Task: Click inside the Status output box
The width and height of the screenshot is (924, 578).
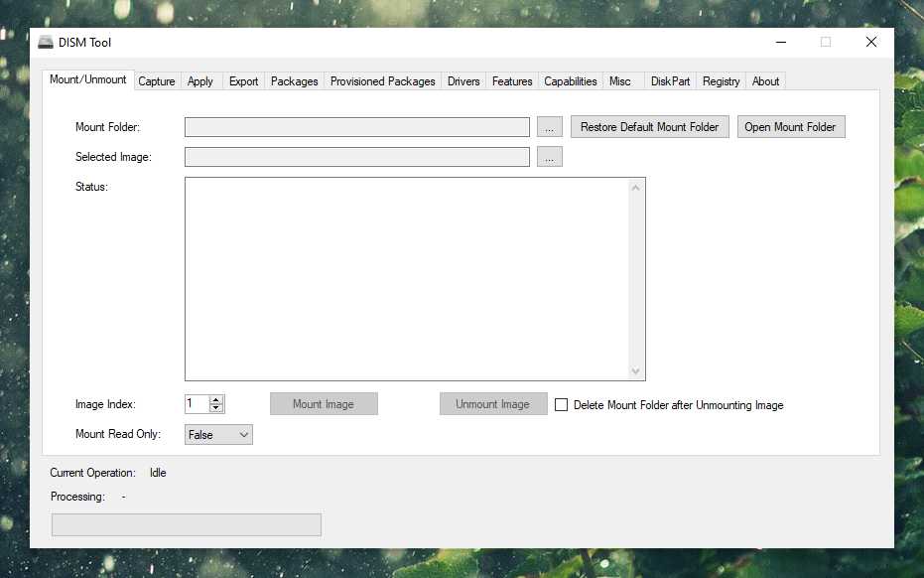Action: click(405, 279)
